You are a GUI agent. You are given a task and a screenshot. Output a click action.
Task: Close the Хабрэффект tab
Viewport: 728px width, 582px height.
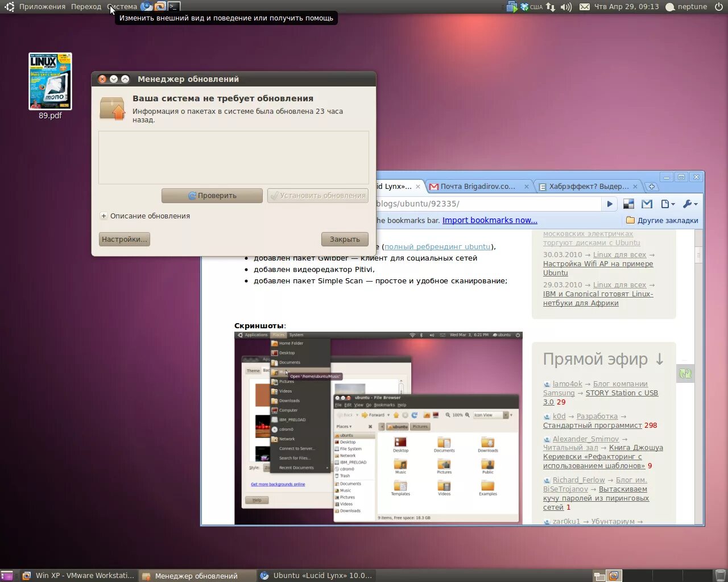(636, 187)
